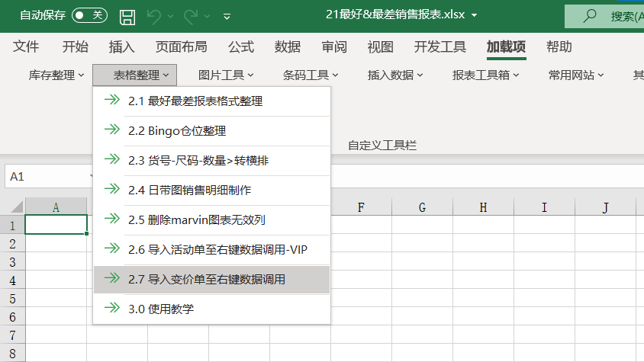Choose 2.3 货号-尺码-数量>转横排 menu item
This screenshot has width=644, height=362.
coord(211,161)
